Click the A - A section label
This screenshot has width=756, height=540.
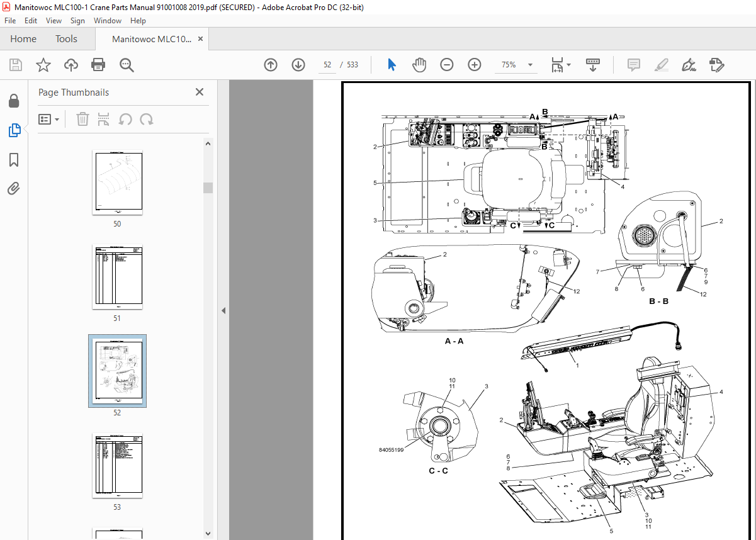point(454,341)
